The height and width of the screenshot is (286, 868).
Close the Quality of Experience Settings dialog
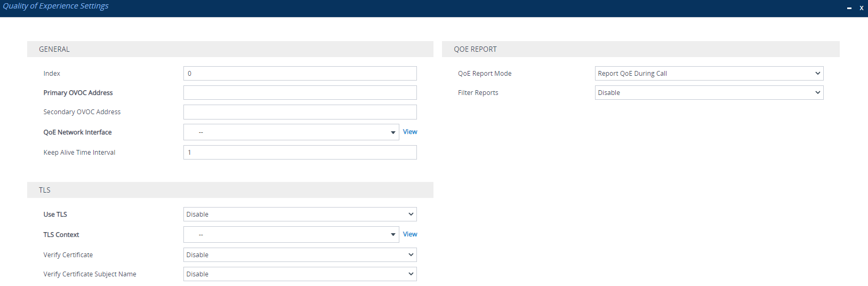[x=861, y=8]
